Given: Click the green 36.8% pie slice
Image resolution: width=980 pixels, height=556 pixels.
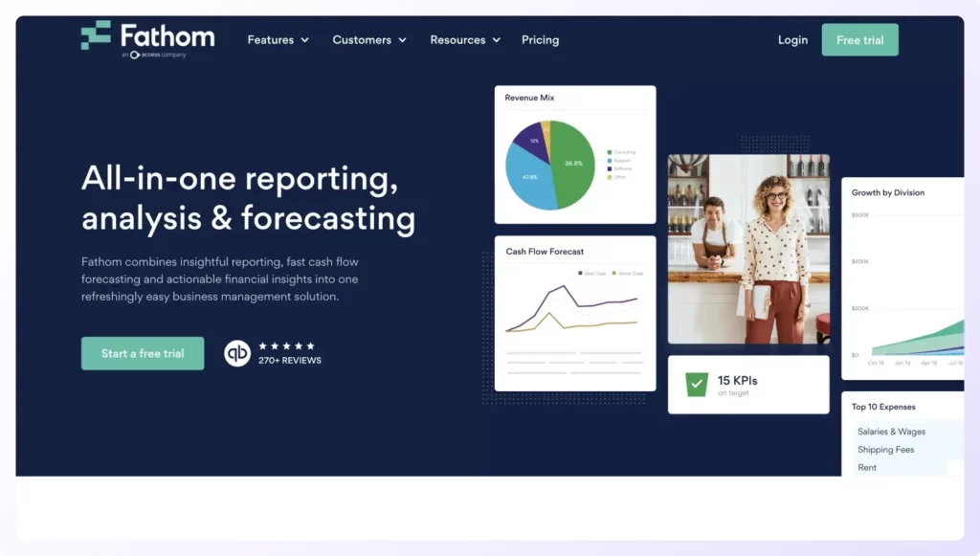Looking at the screenshot, I should (572, 164).
